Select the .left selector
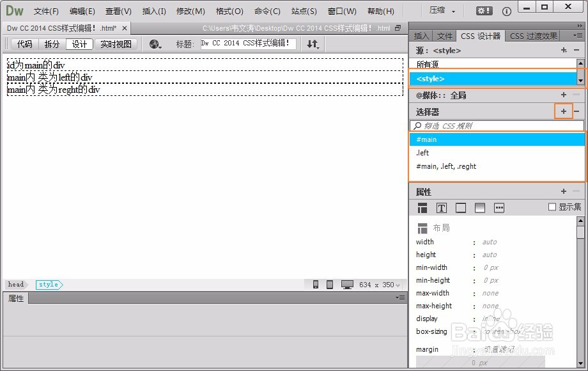The height and width of the screenshot is (371, 588). [497, 153]
